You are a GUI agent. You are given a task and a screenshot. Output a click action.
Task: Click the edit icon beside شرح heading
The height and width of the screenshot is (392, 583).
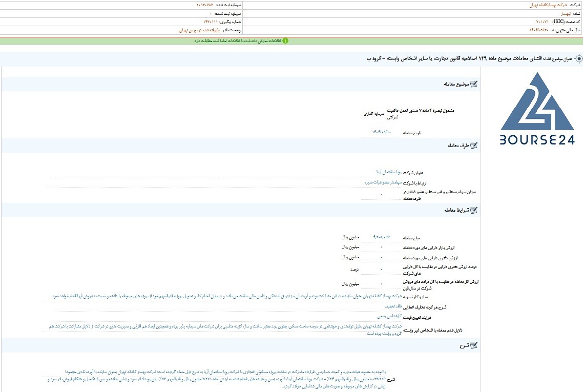[474, 345]
